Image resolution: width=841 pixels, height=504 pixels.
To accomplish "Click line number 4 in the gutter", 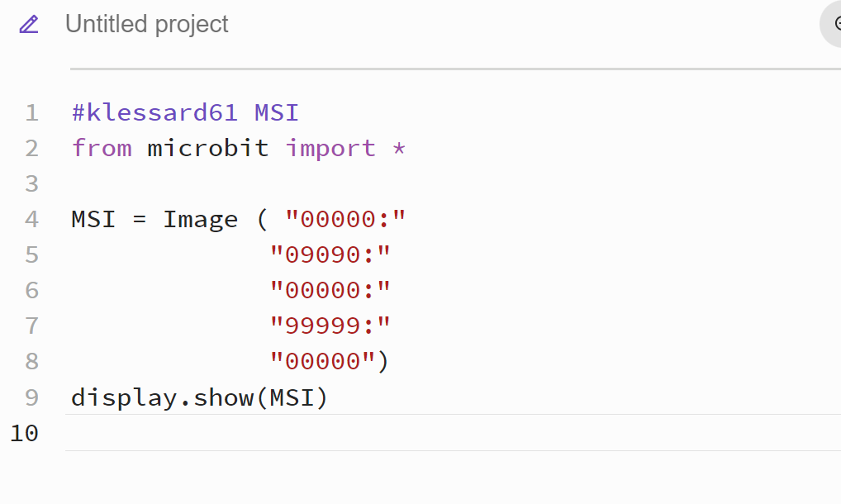I will (x=31, y=219).
